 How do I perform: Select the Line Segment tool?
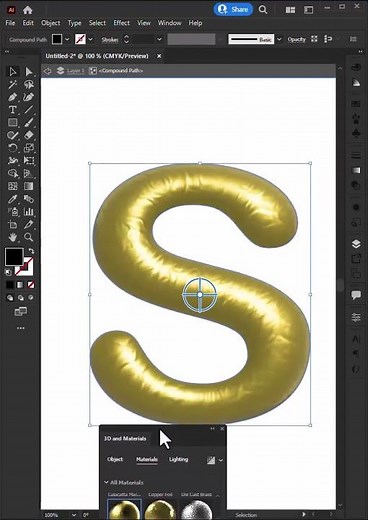[x=29, y=110]
